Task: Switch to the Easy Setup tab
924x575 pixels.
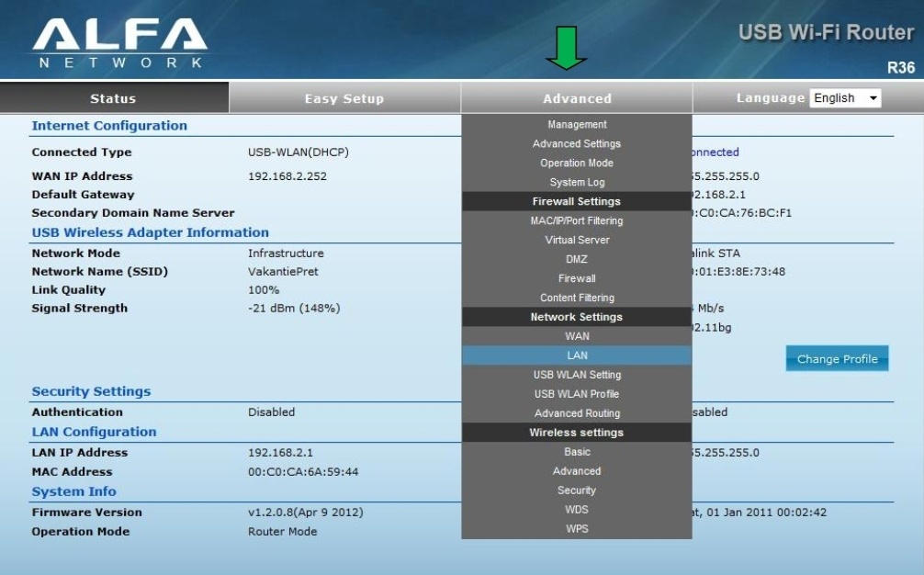Action: [344, 98]
